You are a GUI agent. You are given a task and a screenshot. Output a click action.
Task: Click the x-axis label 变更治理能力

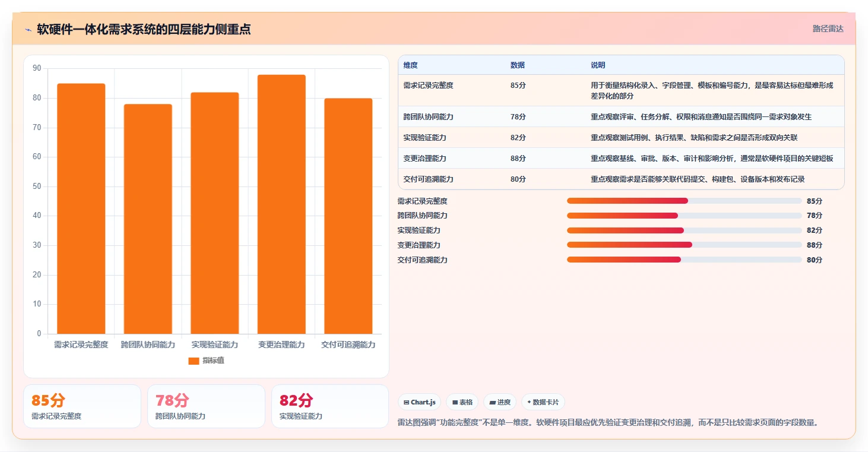click(281, 344)
